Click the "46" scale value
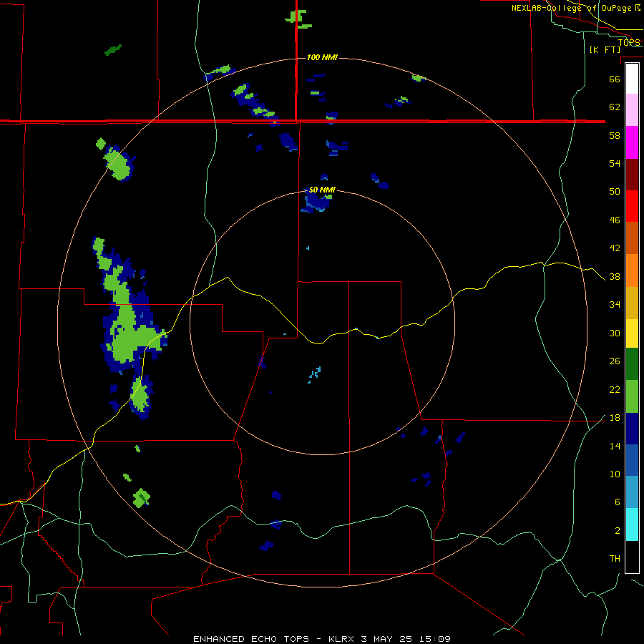This screenshot has width=644, height=644. click(615, 220)
